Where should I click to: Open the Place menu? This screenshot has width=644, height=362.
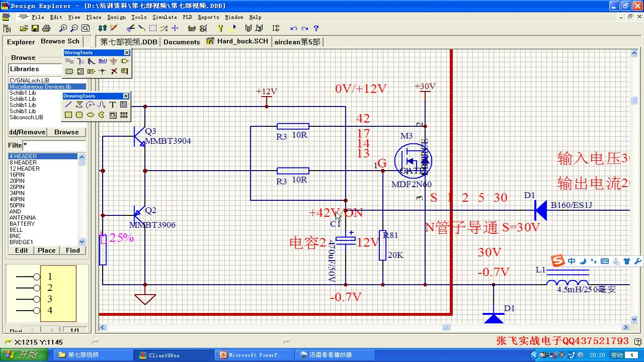[x=94, y=17]
